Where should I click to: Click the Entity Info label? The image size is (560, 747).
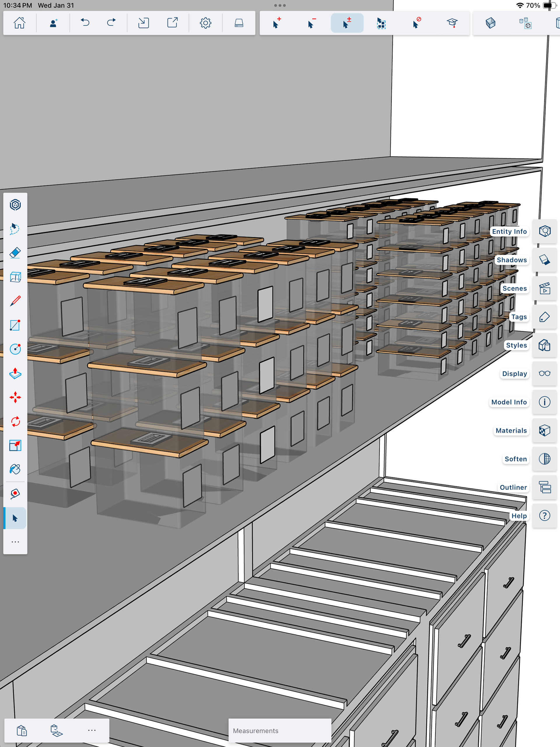click(509, 231)
